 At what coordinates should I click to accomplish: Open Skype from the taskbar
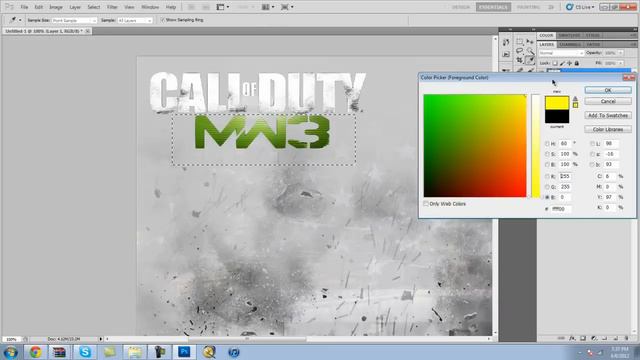pyautogui.click(x=85, y=352)
